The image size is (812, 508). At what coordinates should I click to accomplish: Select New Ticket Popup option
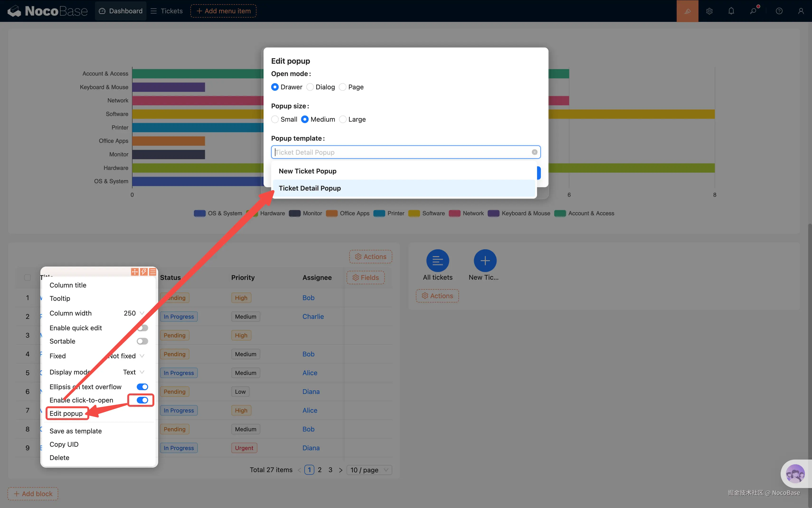coord(307,171)
